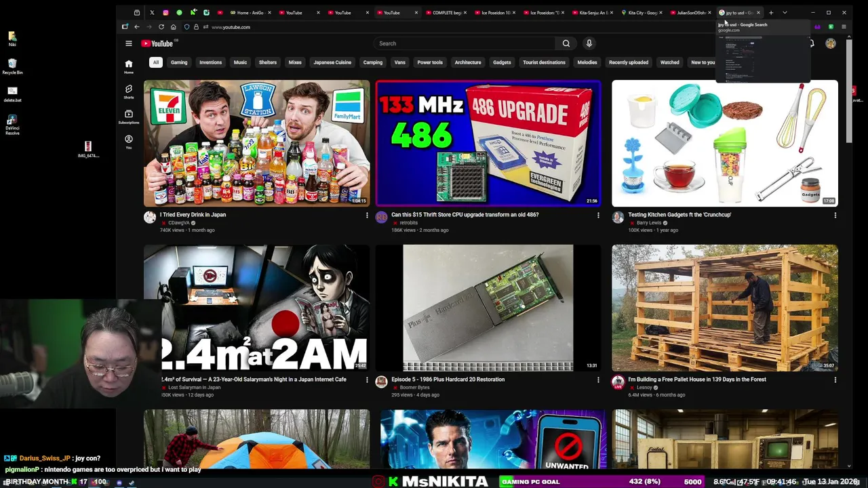This screenshot has height=488, width=868.
Task: Select the Recently uploaded chip
Action: 629,62
